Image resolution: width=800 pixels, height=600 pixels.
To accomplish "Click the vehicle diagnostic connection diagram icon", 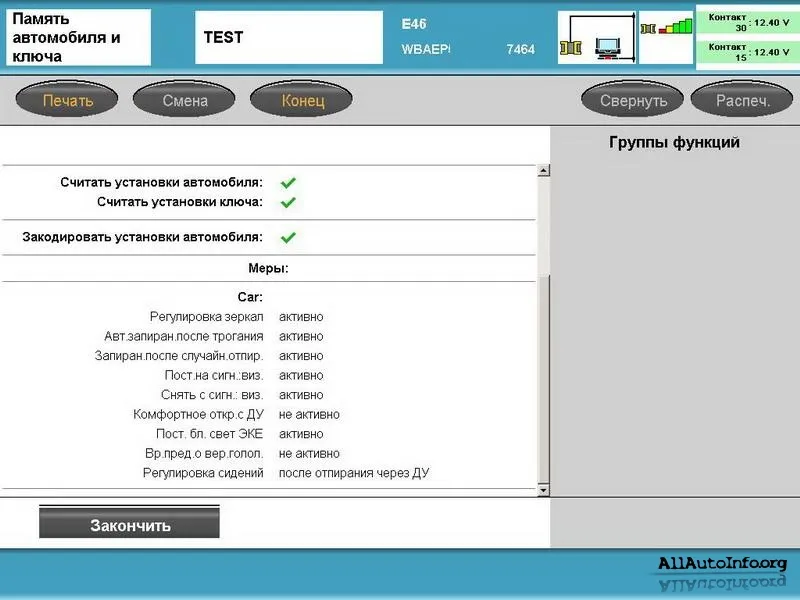I will point(596,38).
